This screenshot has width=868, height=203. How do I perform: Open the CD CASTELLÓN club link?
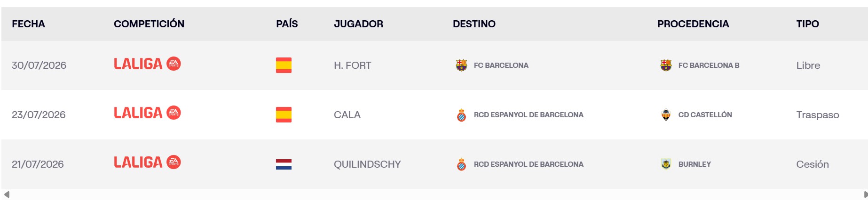(x=705, y=114)
